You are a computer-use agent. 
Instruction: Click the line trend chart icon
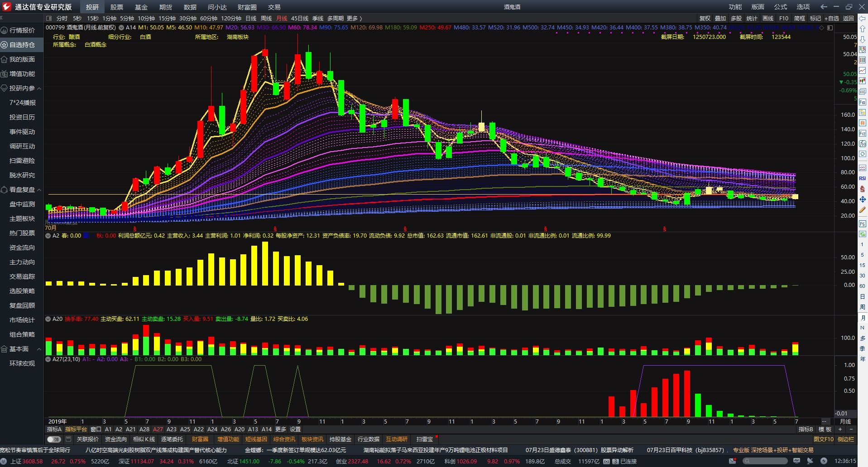click(862, 70)
